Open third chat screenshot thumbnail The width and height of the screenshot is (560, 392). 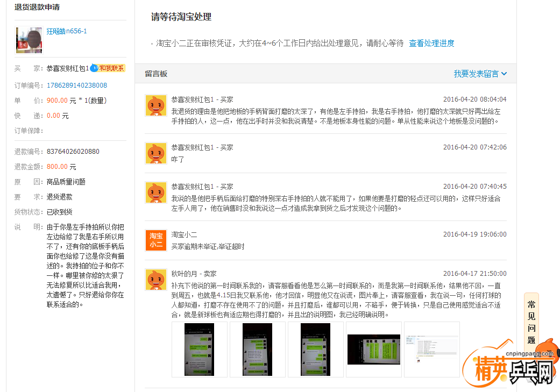coord(316,350)
